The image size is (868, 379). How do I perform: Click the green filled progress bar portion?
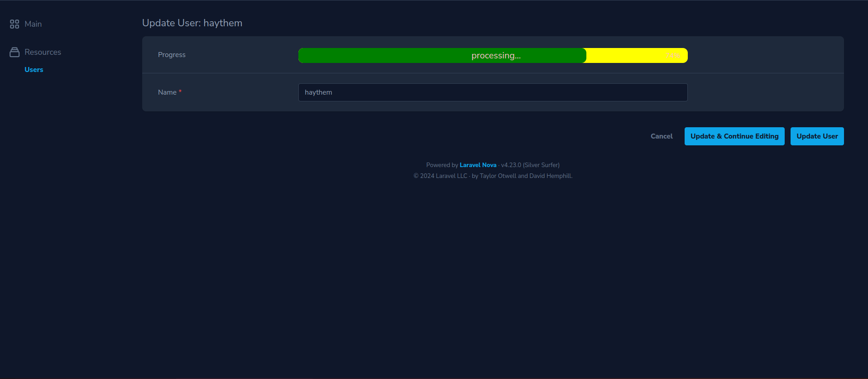pos(385,56)
